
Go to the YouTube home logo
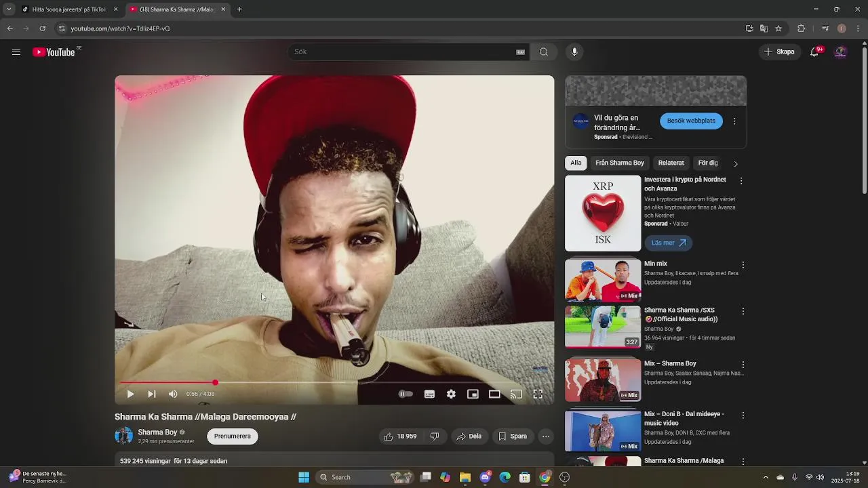(54, 52)
